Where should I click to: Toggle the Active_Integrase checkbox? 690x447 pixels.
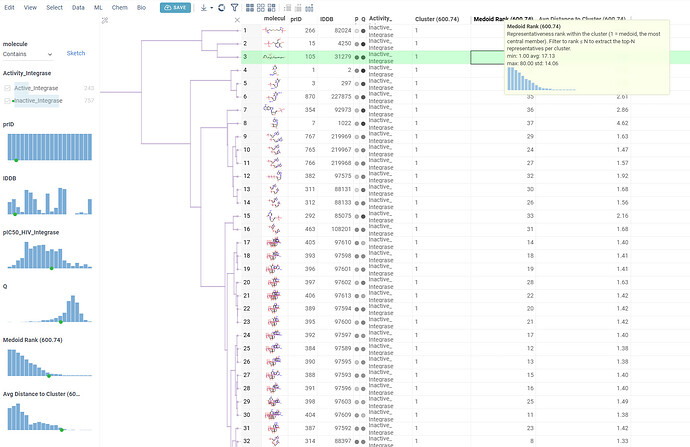coord(7,88)
